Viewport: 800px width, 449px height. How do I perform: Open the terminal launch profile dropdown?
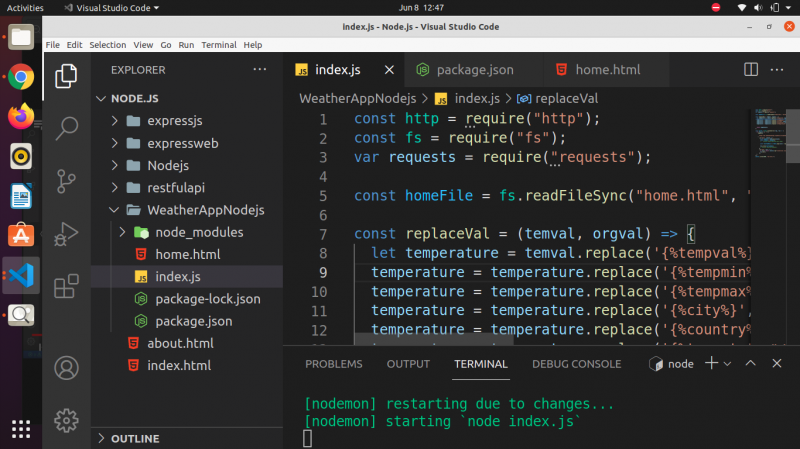[x=728, y=364]
